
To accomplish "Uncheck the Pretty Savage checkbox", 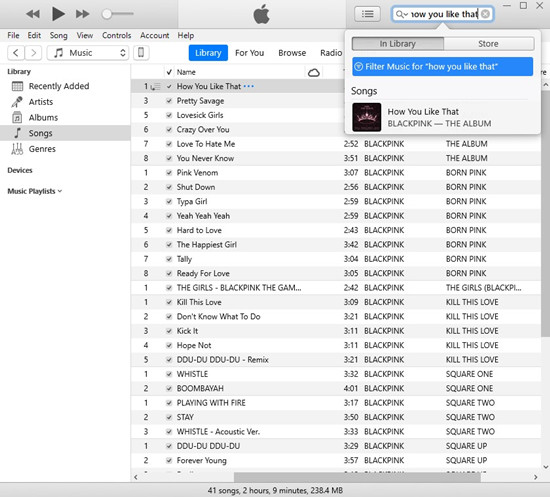I will [169, 101].
